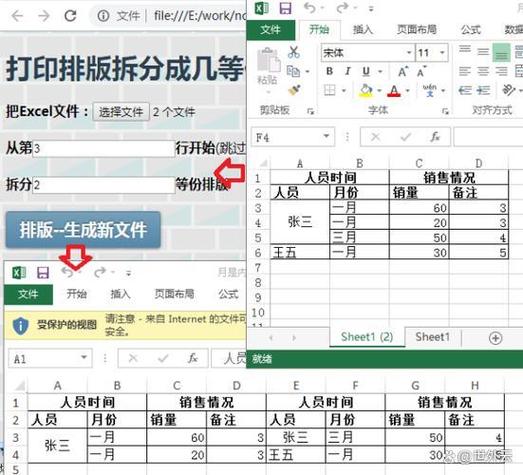
Task: Toggle Underline formatting
Action: click(x=366, y=71)
